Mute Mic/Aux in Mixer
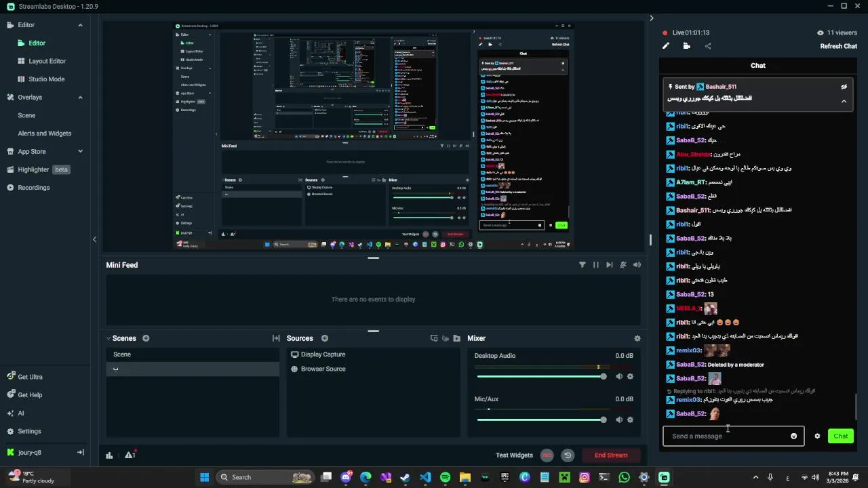 [619, 420]
